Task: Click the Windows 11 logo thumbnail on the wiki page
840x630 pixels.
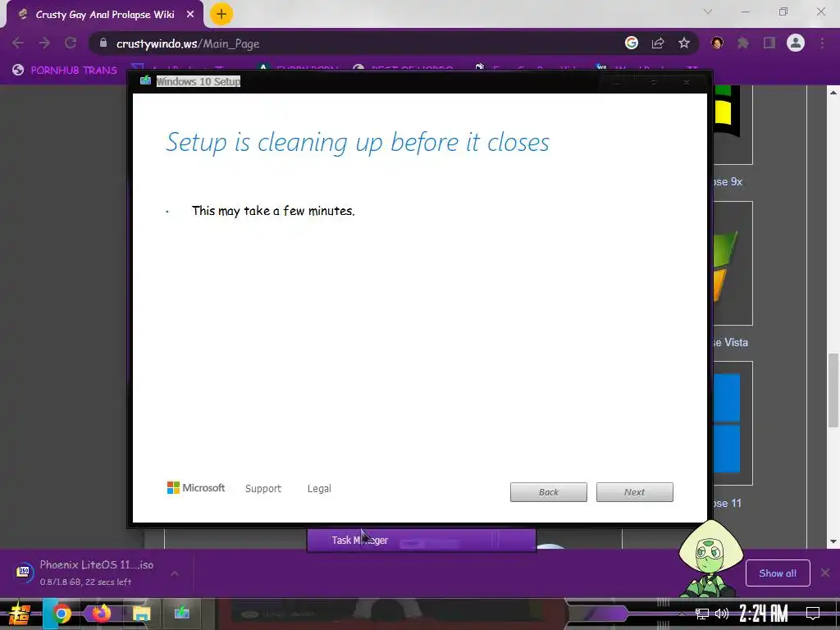Action: [733, 423]
